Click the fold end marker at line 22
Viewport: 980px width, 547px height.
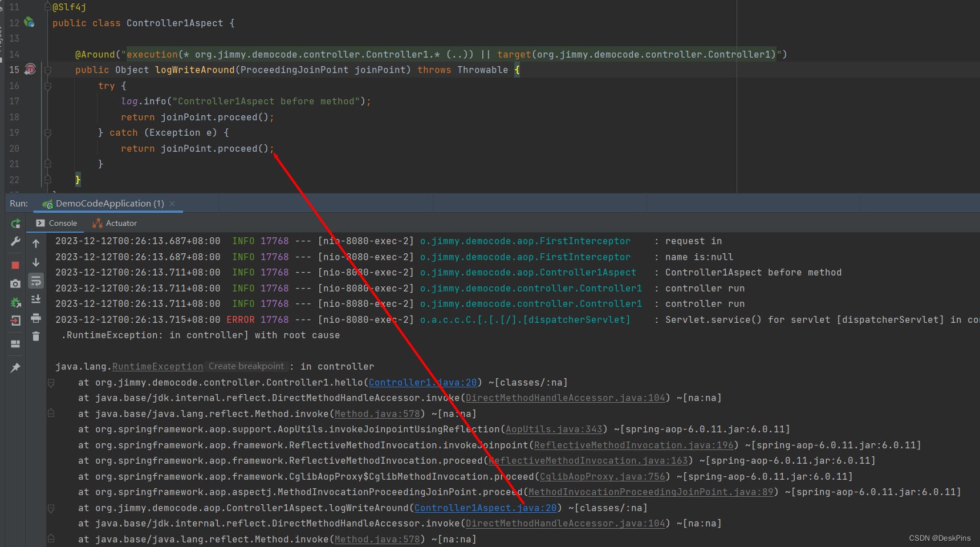click(48, 180)
